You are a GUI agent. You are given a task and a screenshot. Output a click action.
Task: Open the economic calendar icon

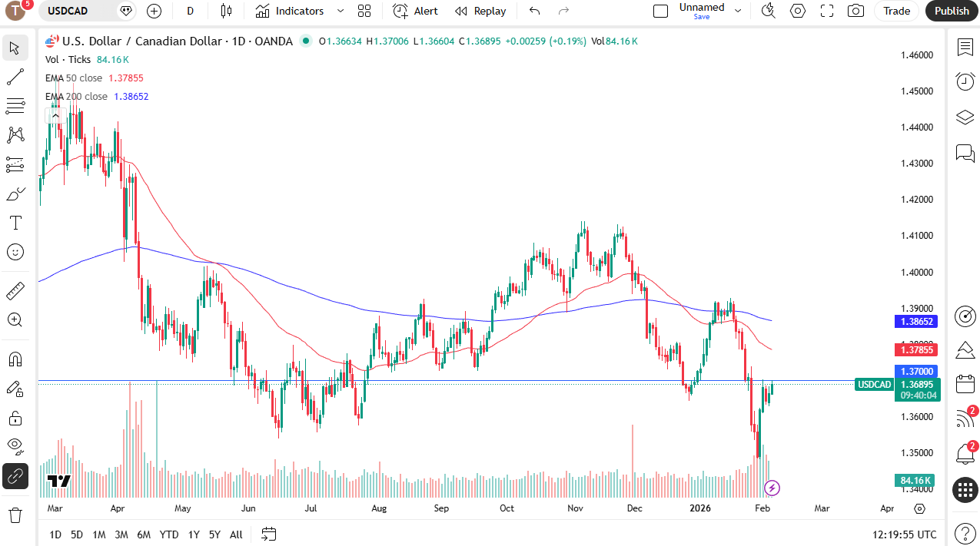pyautogui.click(x=965, y=384)
